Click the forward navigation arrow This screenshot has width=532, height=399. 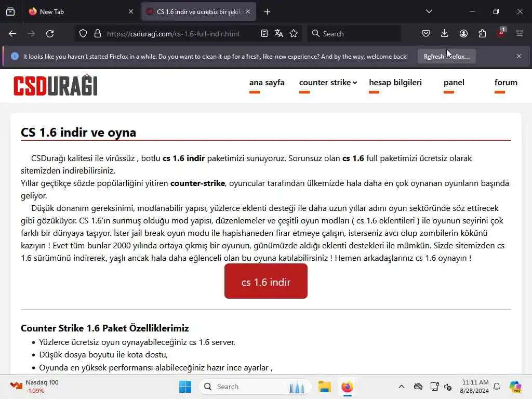pos(31,34)
